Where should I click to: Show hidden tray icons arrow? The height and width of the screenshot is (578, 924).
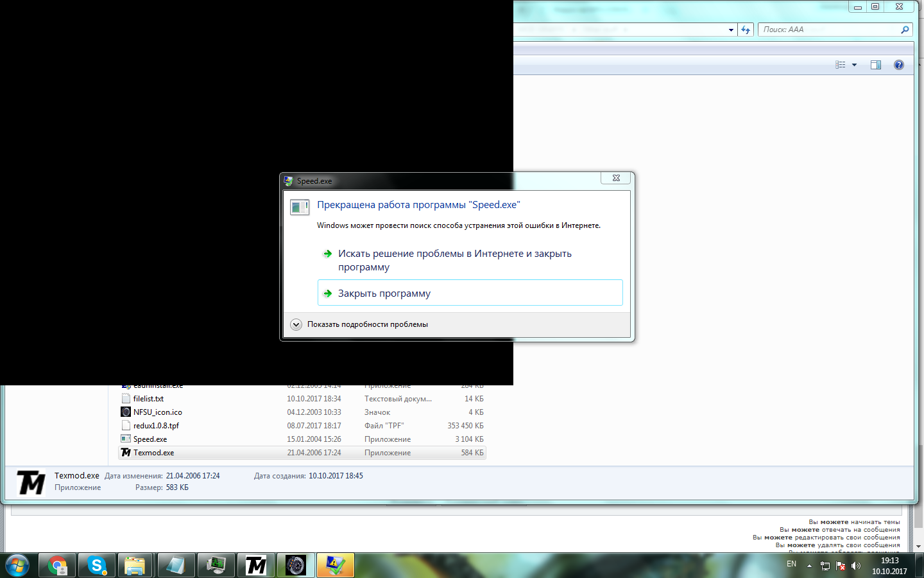click(809, 566)
